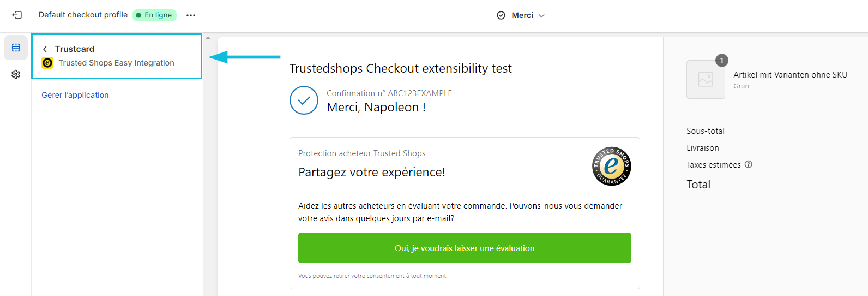The height and width of the screenshot is (296, 868).
Task: Open the Gérer l'application link
Action: tap(75, 95)
